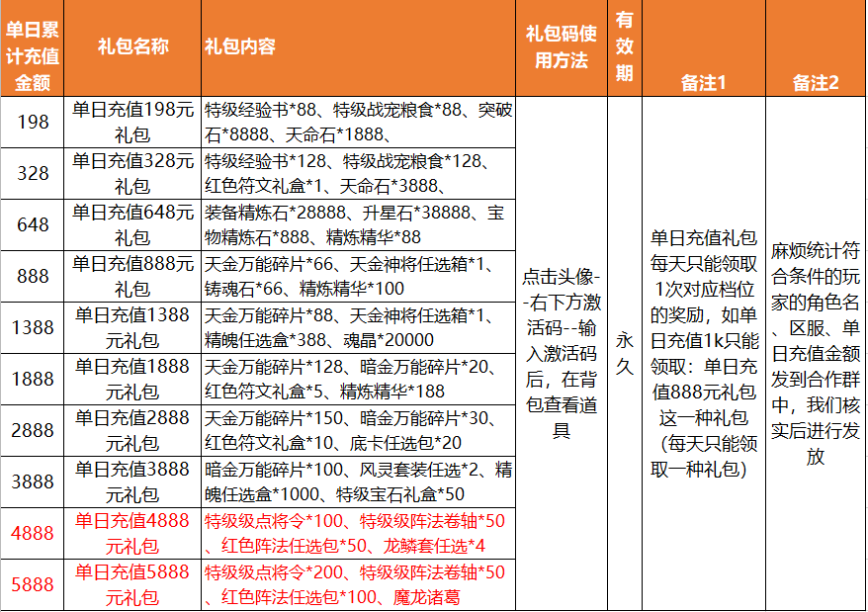Click the red '单日充值4888元礼包' name cell
Viewport: 868px width, 612px height.
[132, 533]
